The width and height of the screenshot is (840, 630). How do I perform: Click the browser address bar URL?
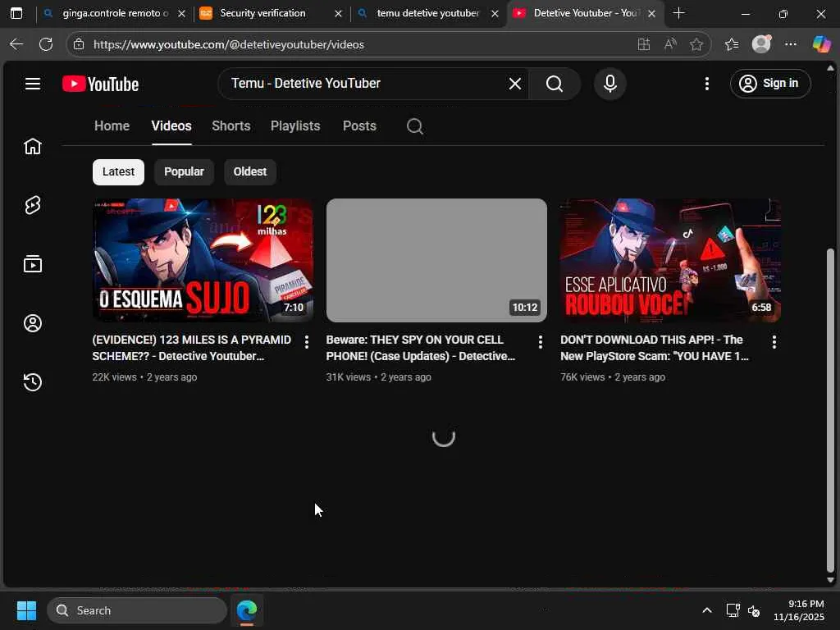coord(229,44)
